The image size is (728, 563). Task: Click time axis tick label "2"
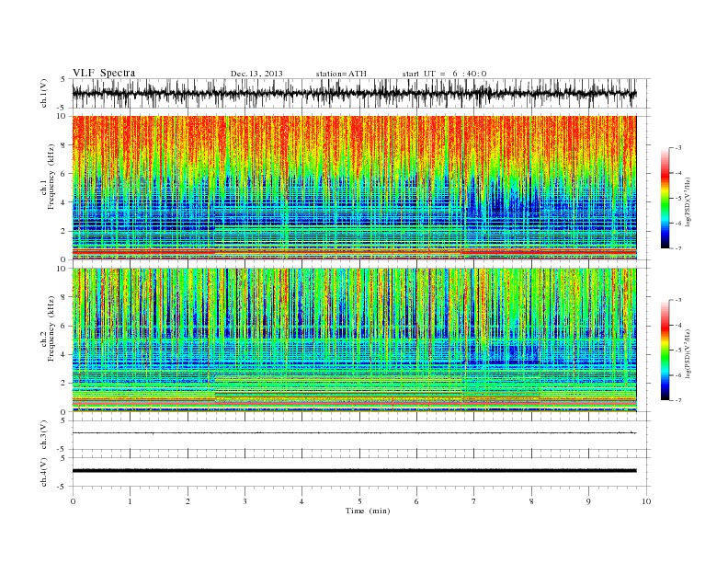click(188, 501)
